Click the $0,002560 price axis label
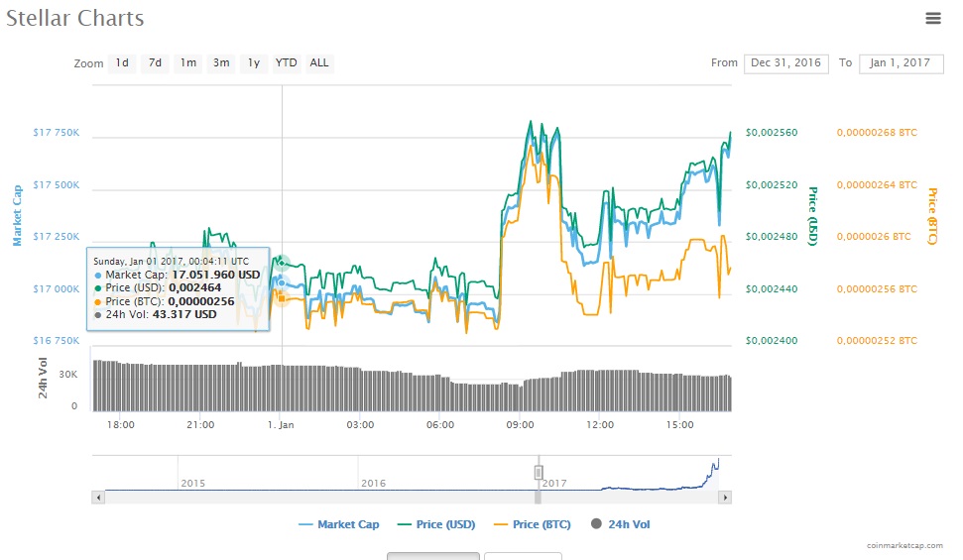The height and width of the screenshot is (560, 963). tap(772, 133)
